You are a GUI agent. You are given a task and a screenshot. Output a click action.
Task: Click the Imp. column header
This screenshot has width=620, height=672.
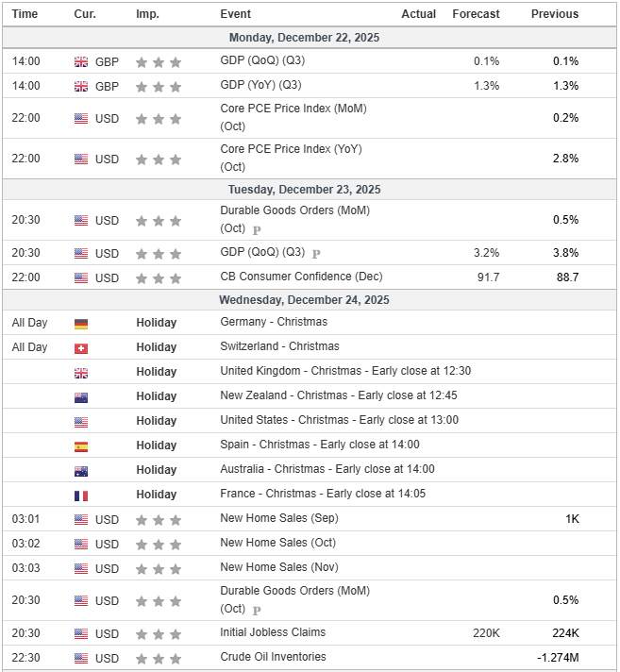click(x=147, y=14)
